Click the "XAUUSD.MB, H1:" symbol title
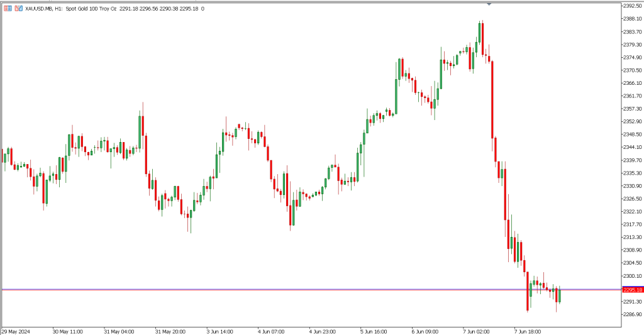 (45, 9)
